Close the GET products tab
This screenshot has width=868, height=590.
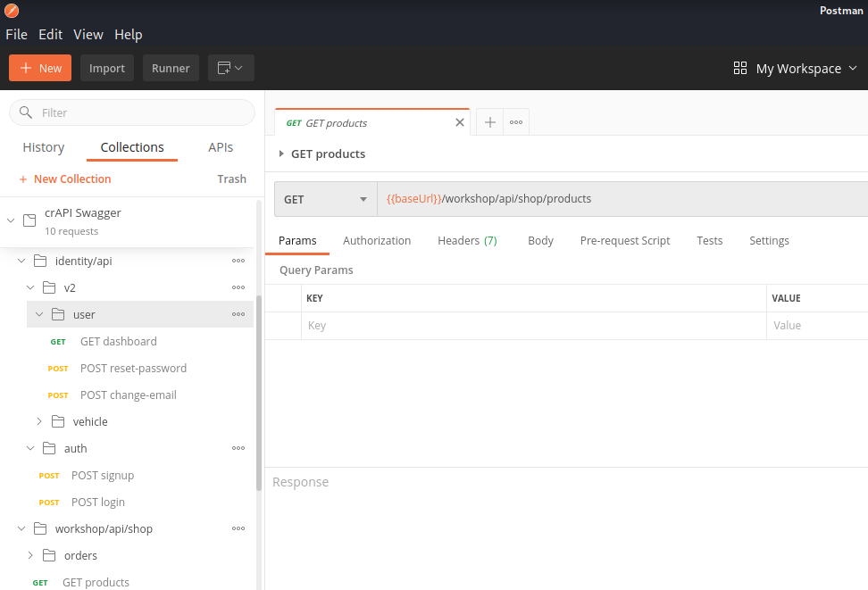(x=460, y=122)
